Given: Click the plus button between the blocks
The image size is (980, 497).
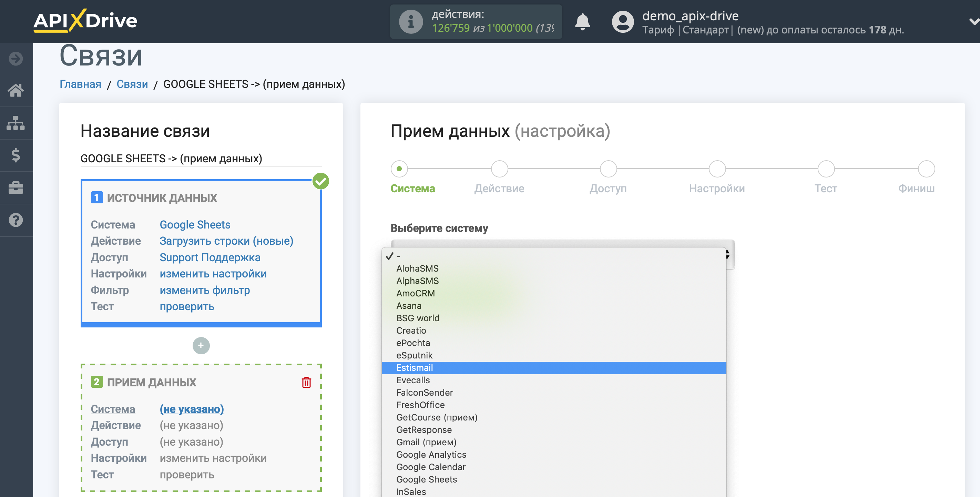Looking at the screenshot, I should click(x=201, y=345).
